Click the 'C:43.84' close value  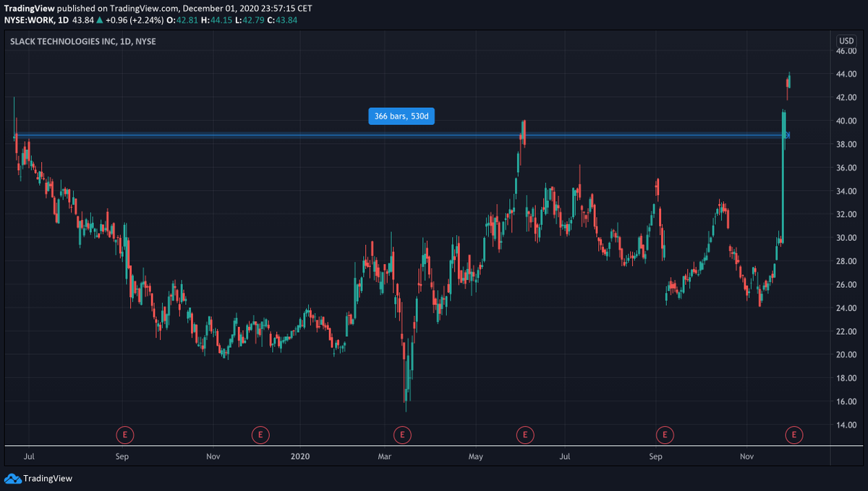point(282,20)
